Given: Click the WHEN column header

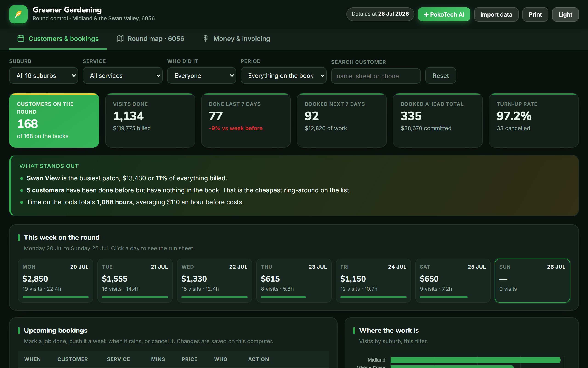Looking at the screenshot, I should [33, 359].
